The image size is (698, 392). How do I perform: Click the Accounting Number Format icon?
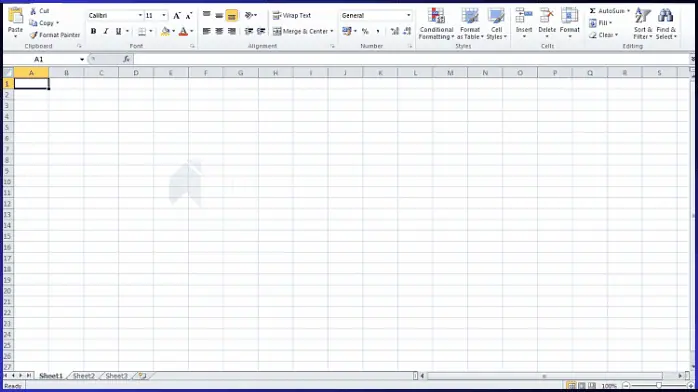tap(347, 31)
